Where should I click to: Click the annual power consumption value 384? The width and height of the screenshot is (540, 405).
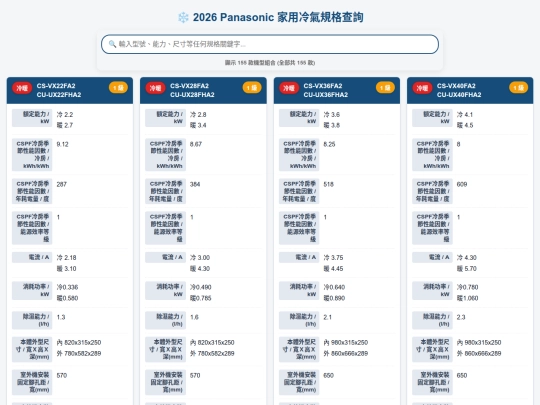(x=195, y=184)
